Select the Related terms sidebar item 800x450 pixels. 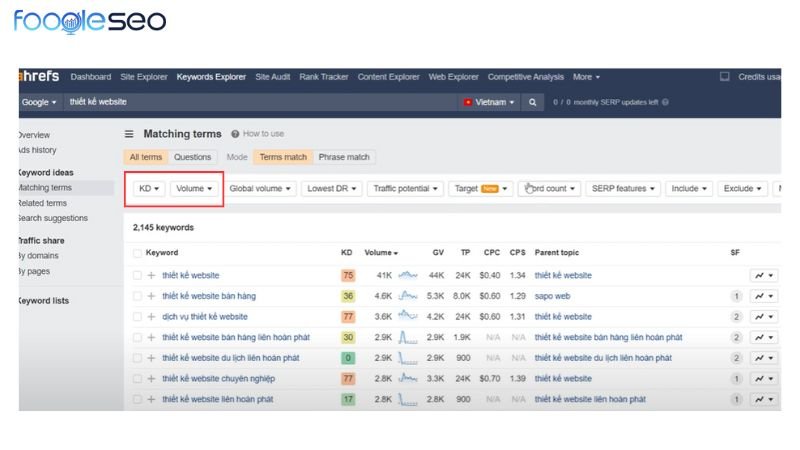pyautogui.click(x=43, y=203)
